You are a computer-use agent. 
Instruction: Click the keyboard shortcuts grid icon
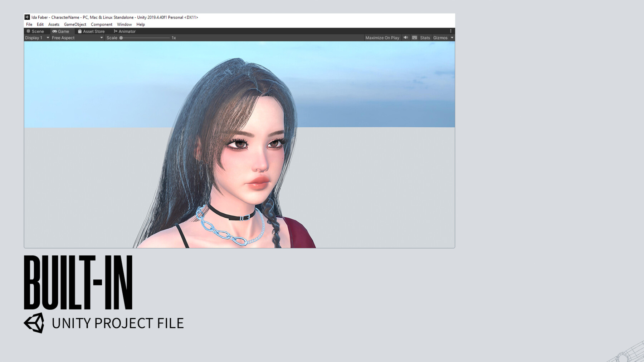pyautogui.click(x=414, y=38)
